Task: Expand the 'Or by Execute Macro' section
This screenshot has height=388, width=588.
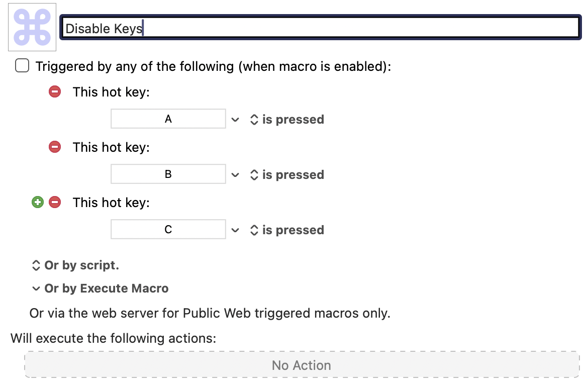Action: 100,288
